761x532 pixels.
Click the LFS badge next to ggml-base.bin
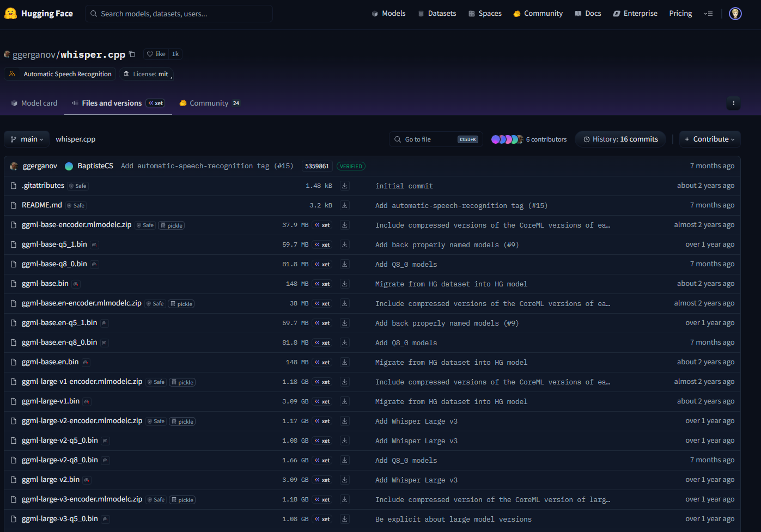click(x=76, y=284)
